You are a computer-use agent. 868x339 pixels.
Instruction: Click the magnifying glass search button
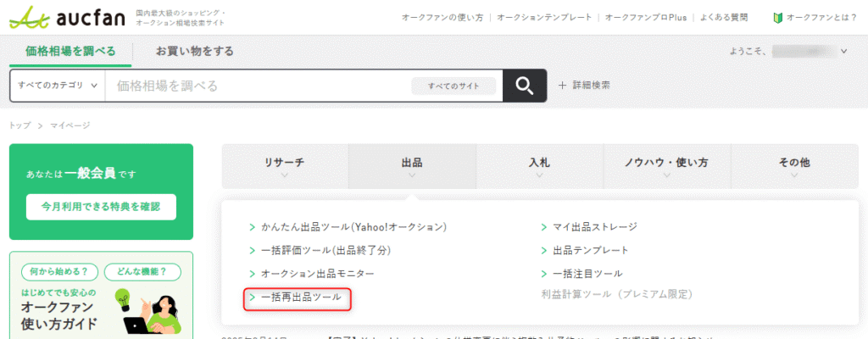tap(524, 86)
